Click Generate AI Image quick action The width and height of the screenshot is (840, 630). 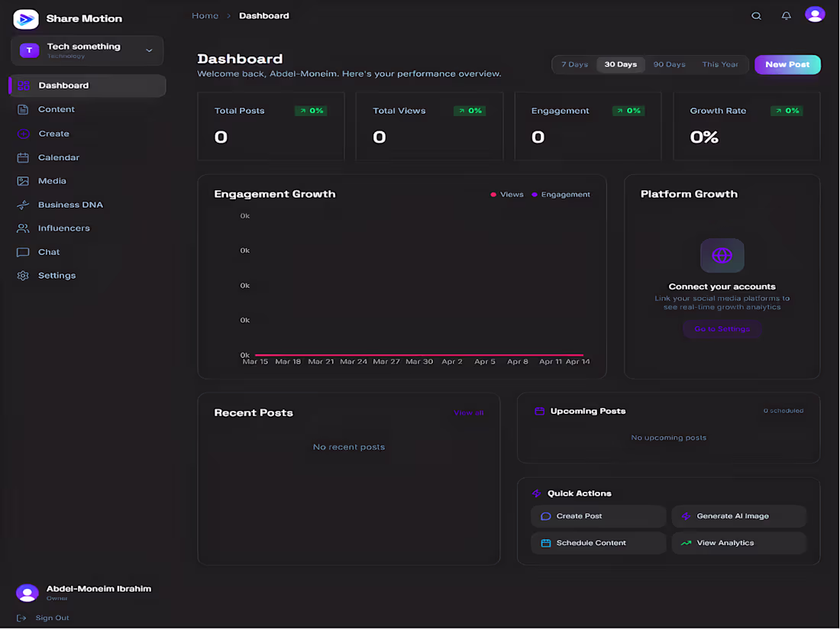[738, 516]
